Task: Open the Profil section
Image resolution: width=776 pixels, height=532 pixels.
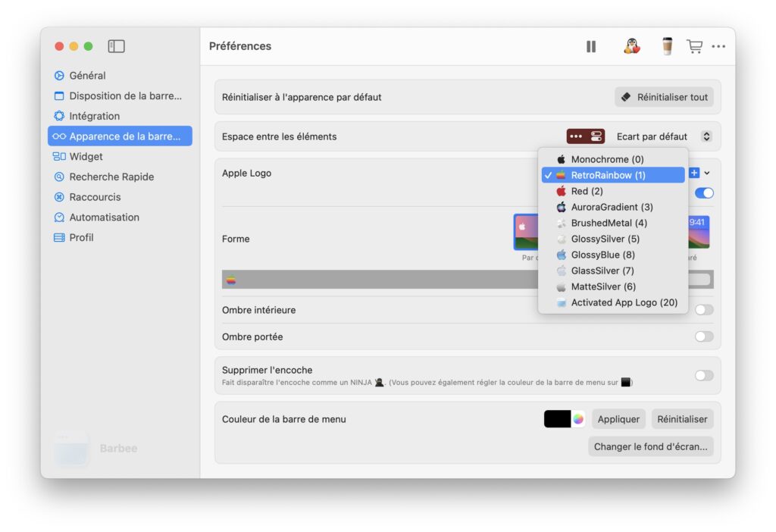Action: 120,237
